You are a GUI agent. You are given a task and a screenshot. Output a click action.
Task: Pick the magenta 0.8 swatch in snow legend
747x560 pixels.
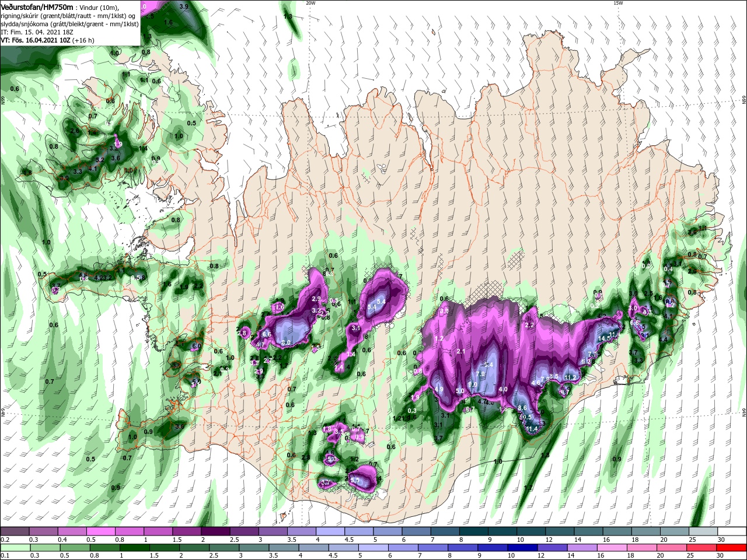click(129, 531)
